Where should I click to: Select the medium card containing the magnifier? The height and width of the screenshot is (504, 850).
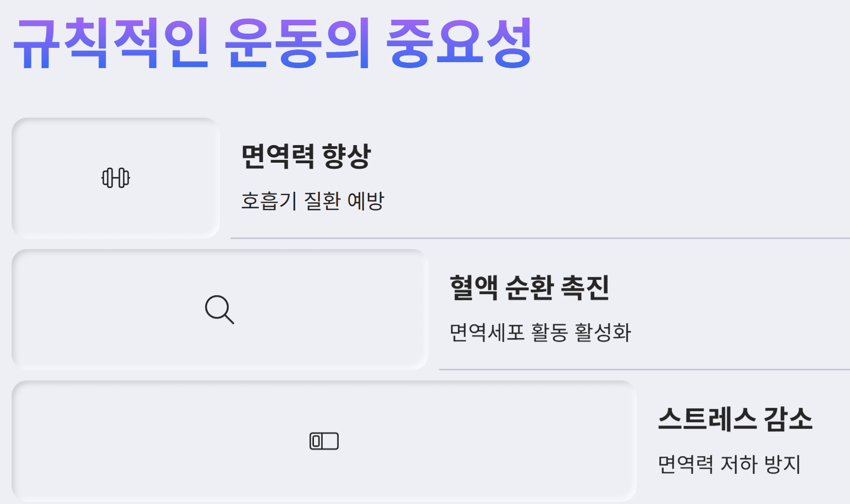click(220, 309)
